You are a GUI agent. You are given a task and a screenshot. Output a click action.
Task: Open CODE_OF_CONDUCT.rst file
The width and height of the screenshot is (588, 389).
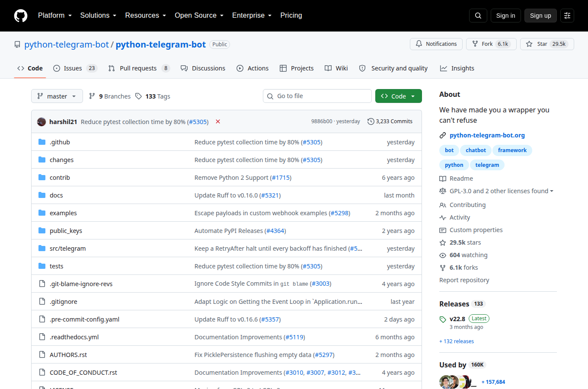click(83, 373)
